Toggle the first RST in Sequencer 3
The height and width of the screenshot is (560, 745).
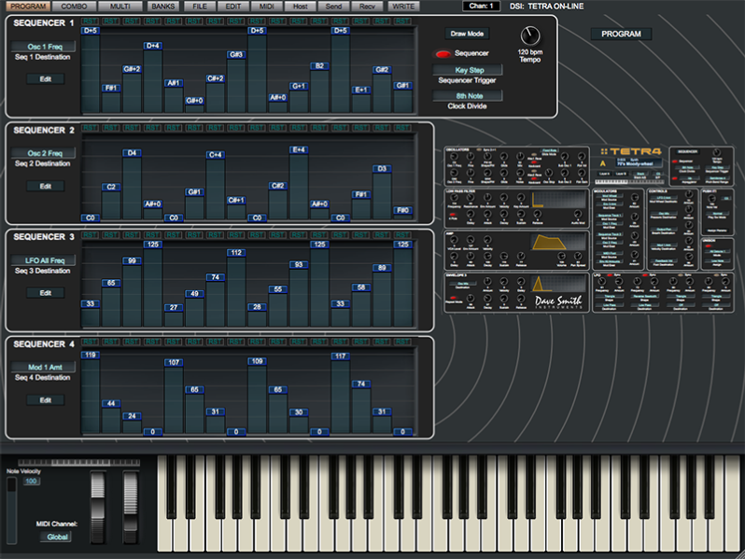[90, 235]
